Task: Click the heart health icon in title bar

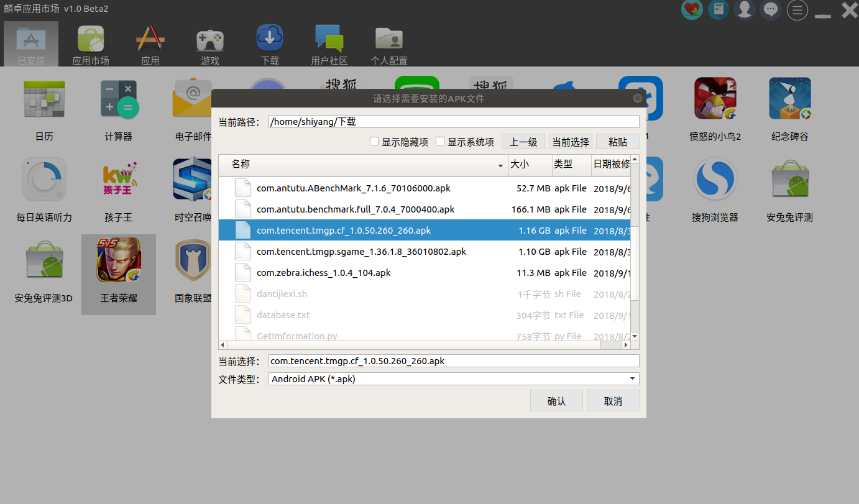Action: (x=692, y=9)
